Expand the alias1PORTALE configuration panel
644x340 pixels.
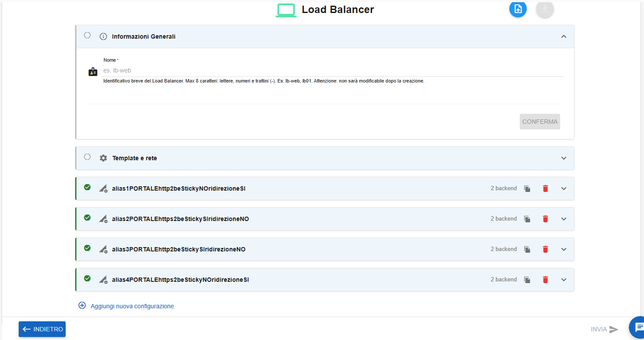click(x=564, y=188)
